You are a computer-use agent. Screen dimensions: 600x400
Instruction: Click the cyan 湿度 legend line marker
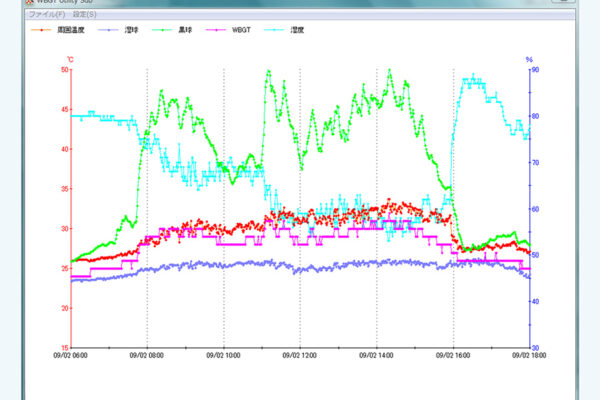[274, 29]
